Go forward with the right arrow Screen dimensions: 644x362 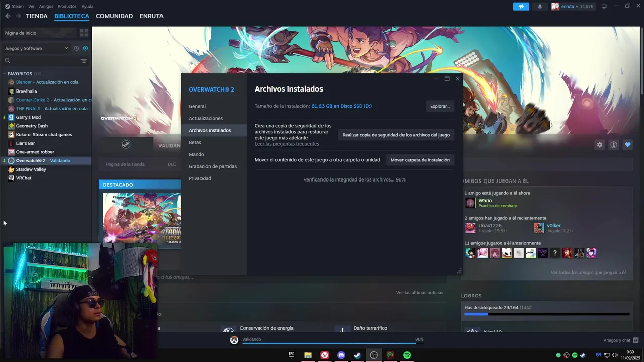(18, 16)
